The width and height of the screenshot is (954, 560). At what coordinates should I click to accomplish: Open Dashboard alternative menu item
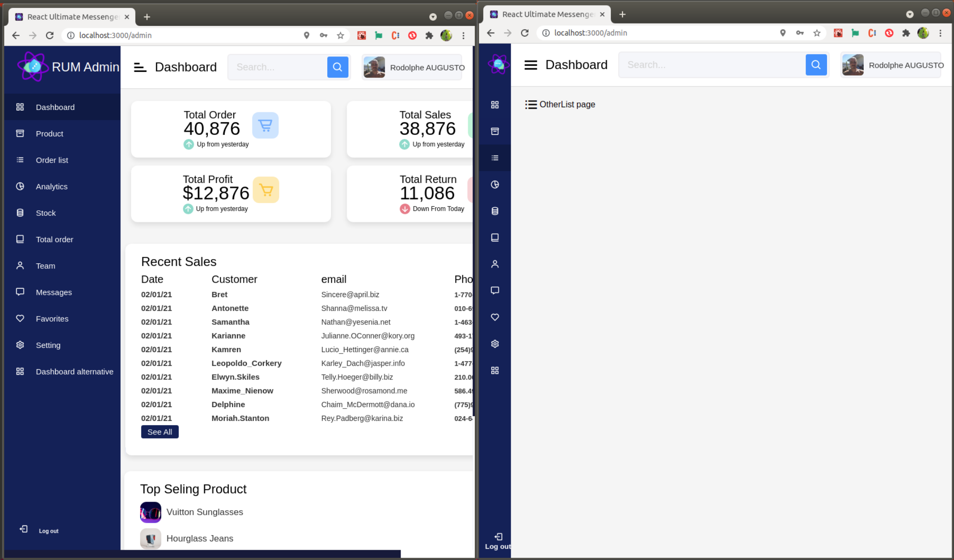point(74,371)
